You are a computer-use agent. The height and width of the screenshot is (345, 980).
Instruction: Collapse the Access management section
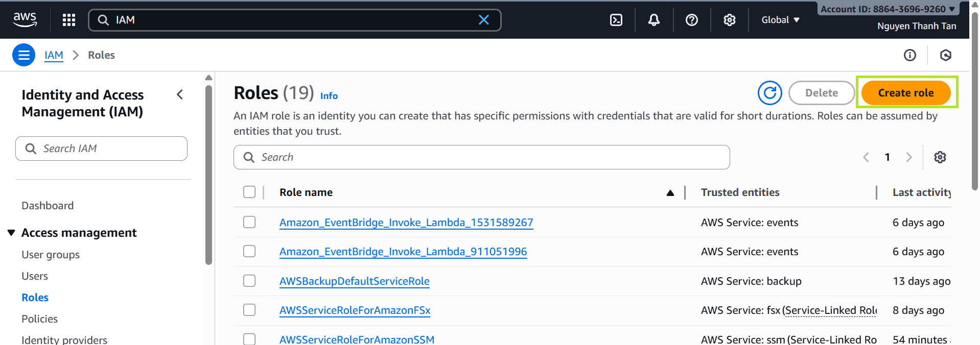coord(11,233)
